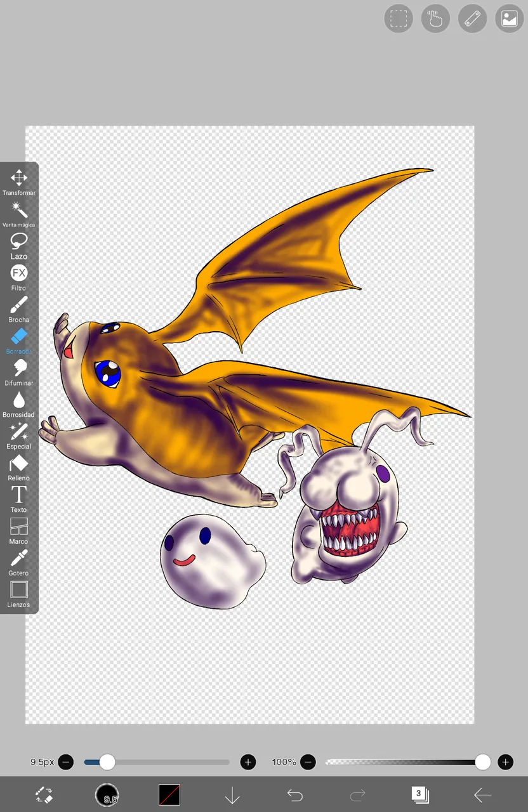
Task: Select the Varita mágica wand tool
Action: [18, 214]
